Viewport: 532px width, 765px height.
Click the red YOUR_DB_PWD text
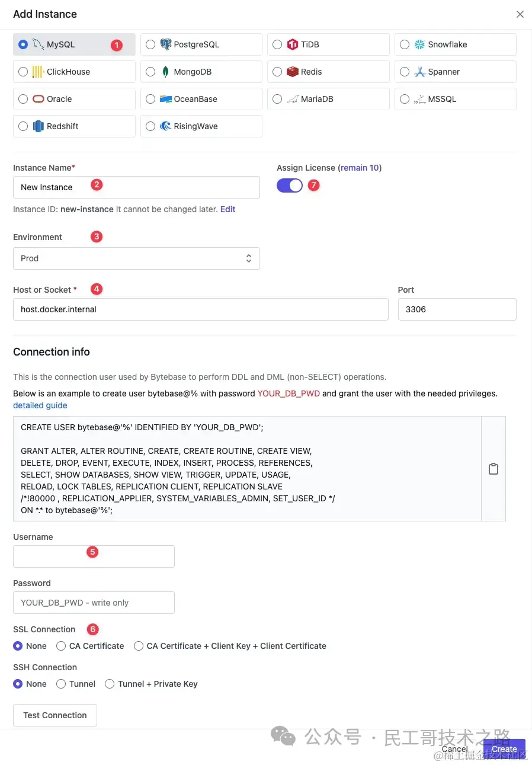(289, 393)
